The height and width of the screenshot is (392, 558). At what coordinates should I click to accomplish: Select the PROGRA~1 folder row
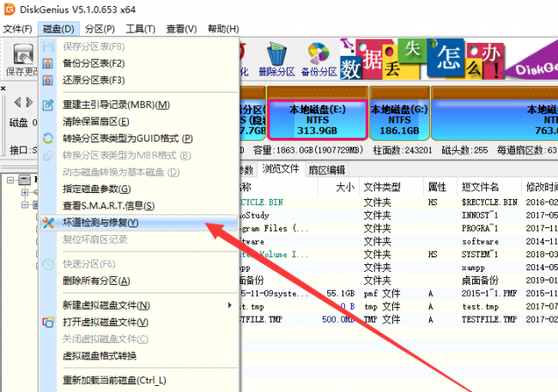[399, 228]
